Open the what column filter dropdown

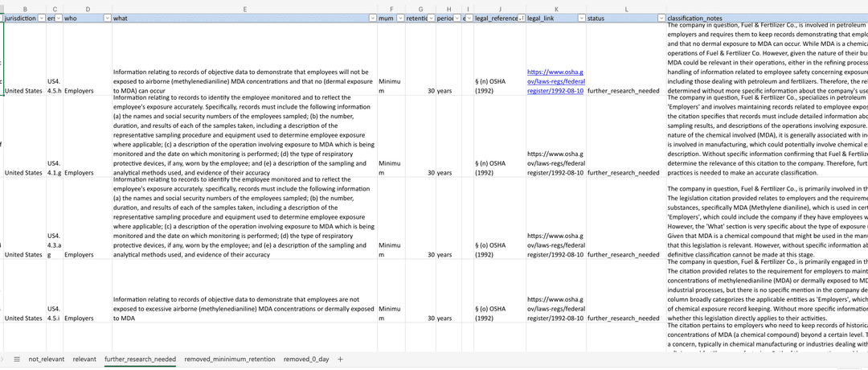pyautogui.click(x=371, y=18)
